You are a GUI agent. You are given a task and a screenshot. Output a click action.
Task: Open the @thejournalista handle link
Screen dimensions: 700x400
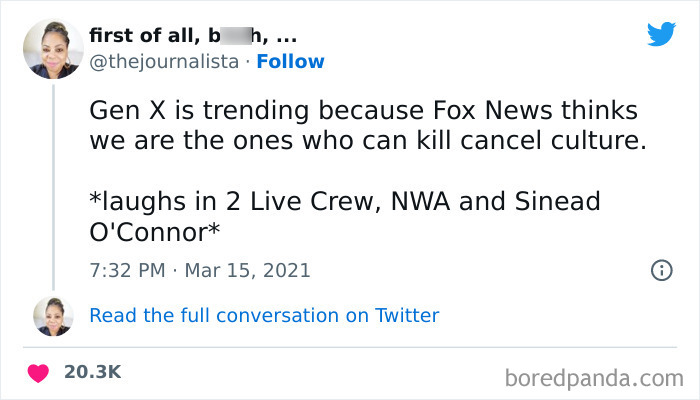tap(164, 61)
